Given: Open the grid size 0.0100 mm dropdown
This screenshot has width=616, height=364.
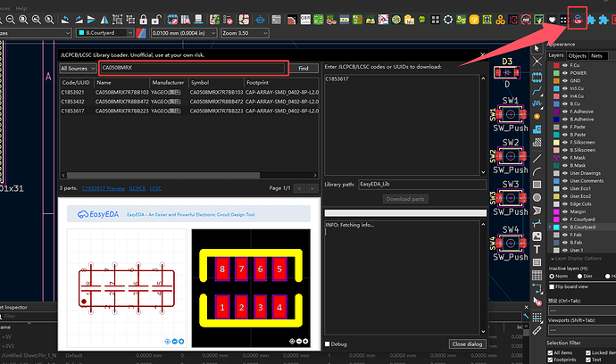Looking at the screenshot, I should 184,33.
